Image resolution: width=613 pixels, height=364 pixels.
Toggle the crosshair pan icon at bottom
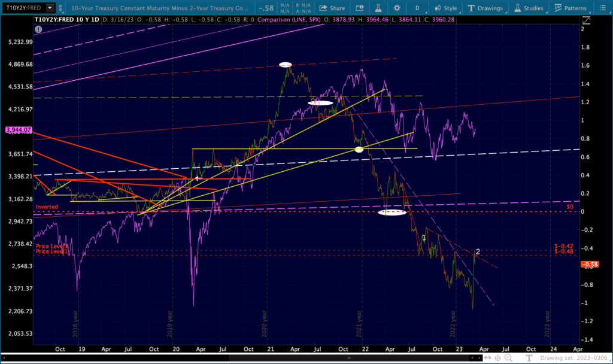point(497,358)
